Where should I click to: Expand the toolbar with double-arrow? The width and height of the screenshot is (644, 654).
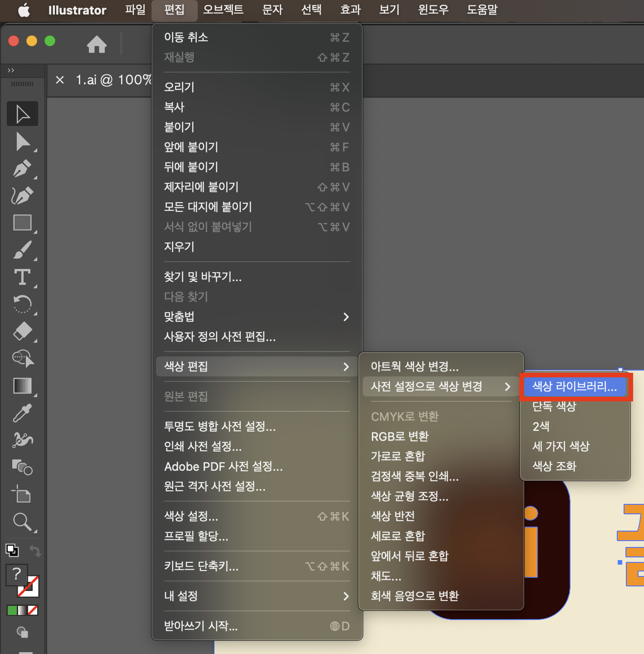11,70
